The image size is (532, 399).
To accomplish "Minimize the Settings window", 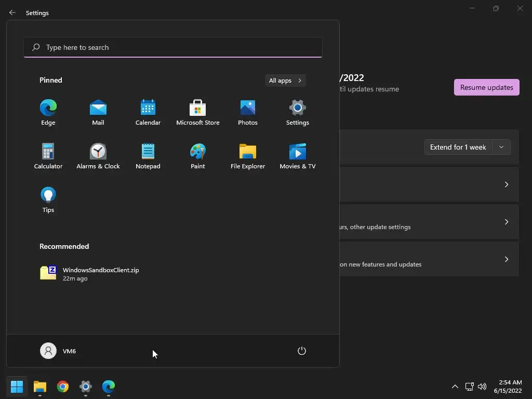I will (x=472, y=8).
